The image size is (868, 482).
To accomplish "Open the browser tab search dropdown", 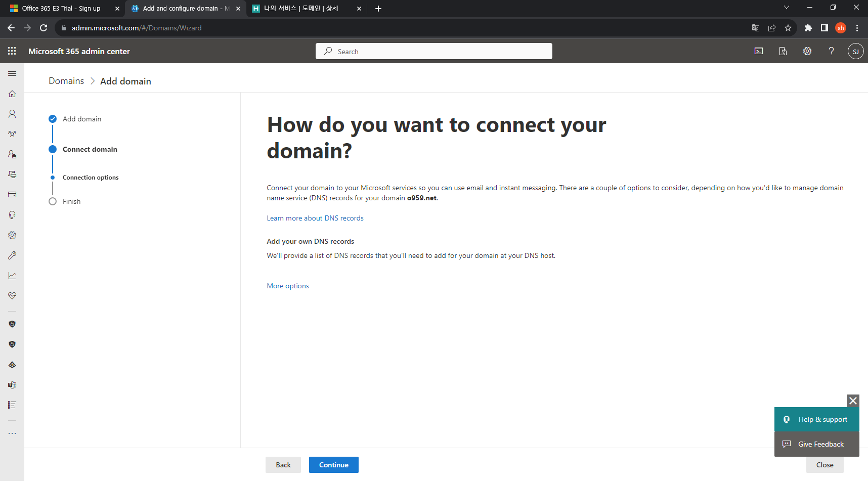I will pyautogui.click(x=787, y=7).
